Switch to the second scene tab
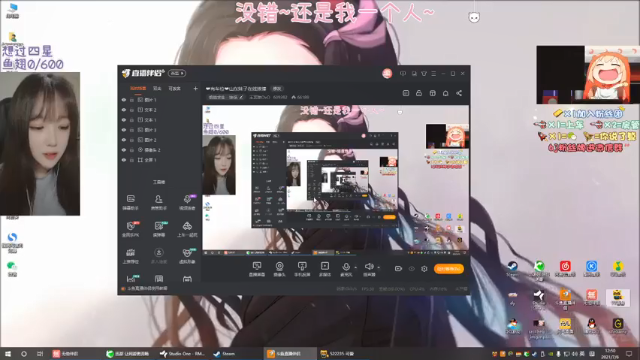The height and width of the screenshot is (360, 640). (157, 89)
